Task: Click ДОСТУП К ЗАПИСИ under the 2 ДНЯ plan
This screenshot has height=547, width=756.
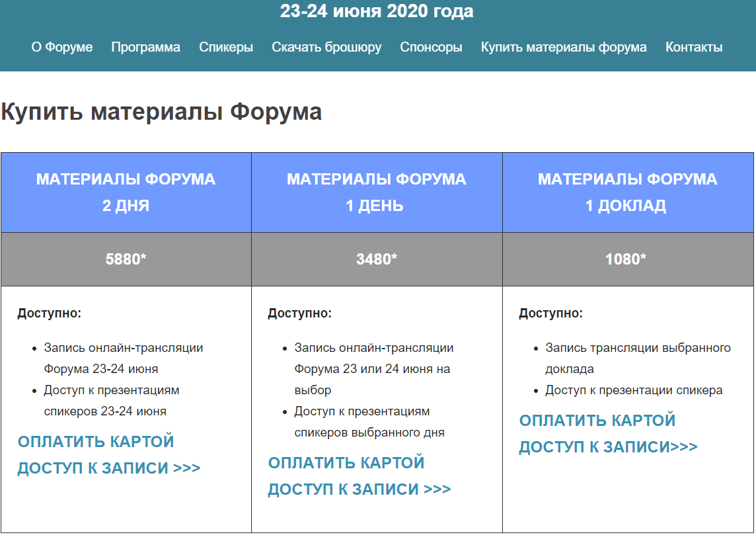Action: click(109, 468)
